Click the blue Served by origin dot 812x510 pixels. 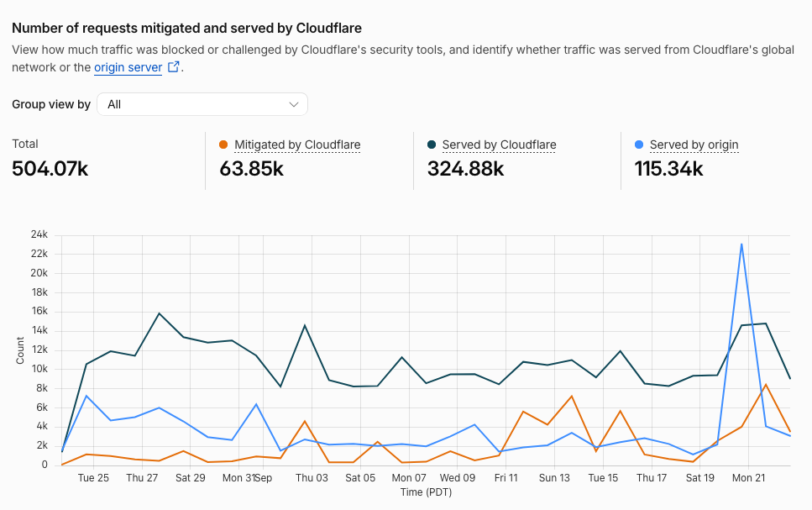(x=639, y=145)
